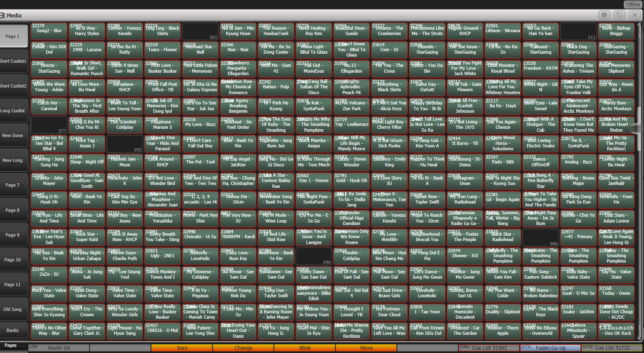Screen dimensions: 644x353
Task: Select the Lithium - Nirvana tile
Action: (x=503, y=31)
